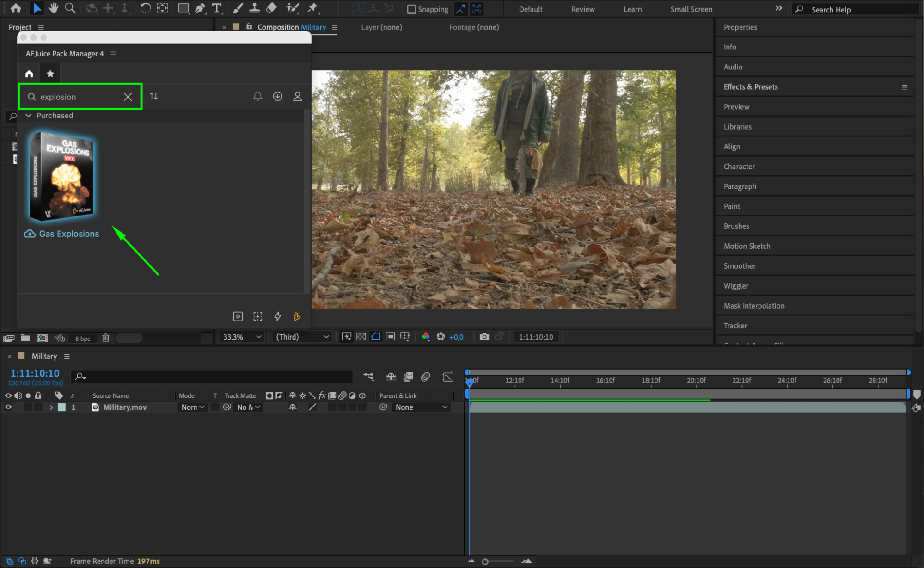Collapse the Purchased section
924x568 pixels.
coord(29,116)
